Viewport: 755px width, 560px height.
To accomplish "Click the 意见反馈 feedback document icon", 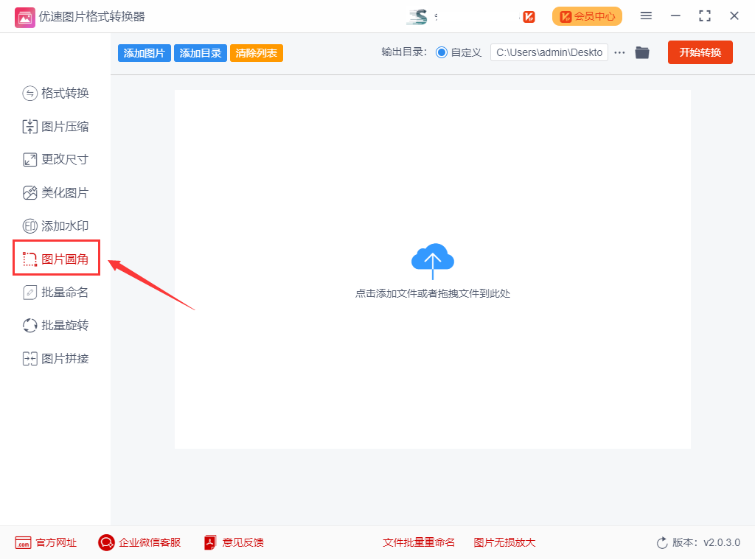I will tap(210, 542).
